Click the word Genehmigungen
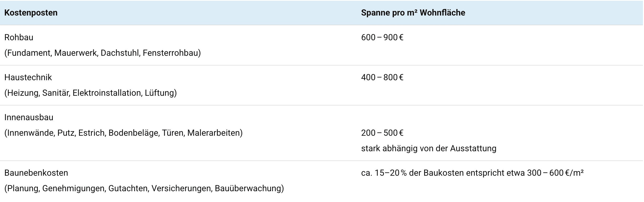This screenshot has width=644, height=202. [x=73, y=189]
